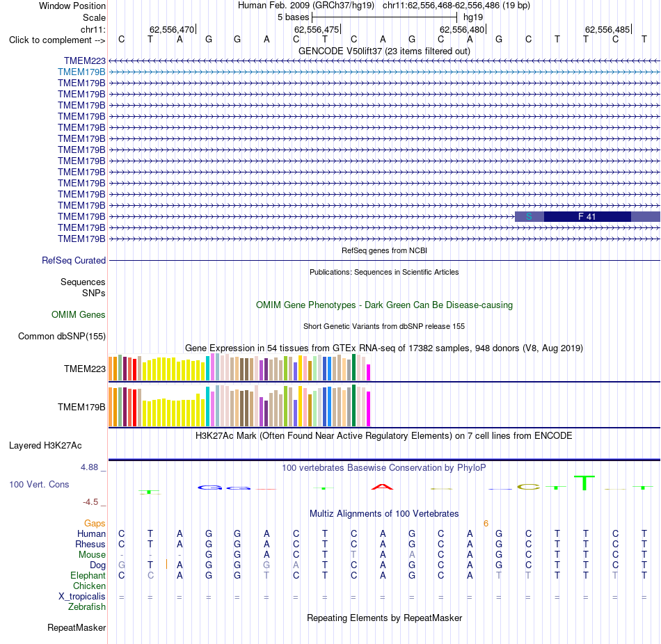Click the 62,556,470 ruler position

point(172,29)
